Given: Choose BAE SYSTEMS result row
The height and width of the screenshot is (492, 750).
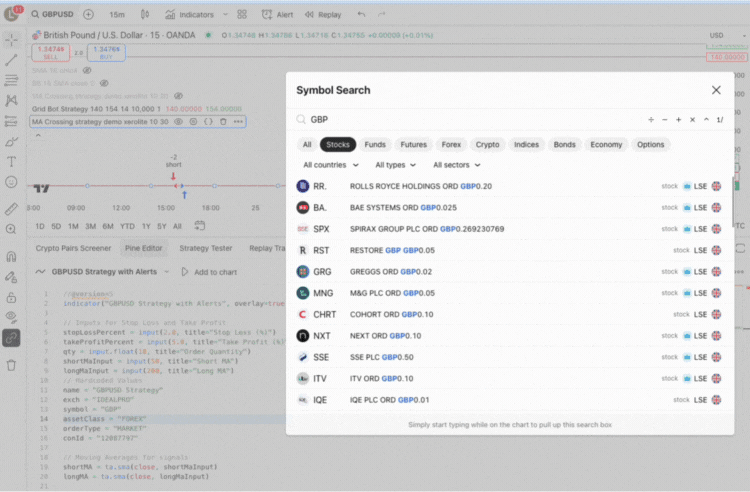Looking at the screenshot, I should (510, 208).
